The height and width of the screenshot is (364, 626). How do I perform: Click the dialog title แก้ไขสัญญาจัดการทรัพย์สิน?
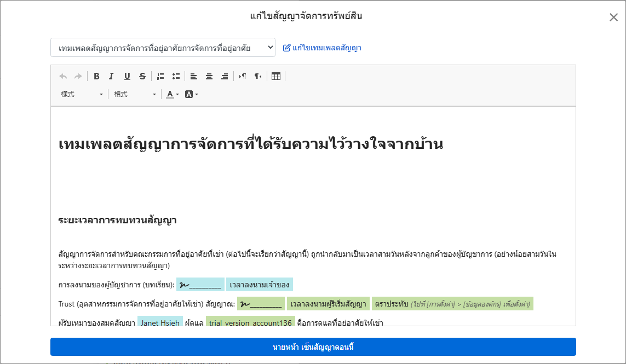(x=306, y=16)
